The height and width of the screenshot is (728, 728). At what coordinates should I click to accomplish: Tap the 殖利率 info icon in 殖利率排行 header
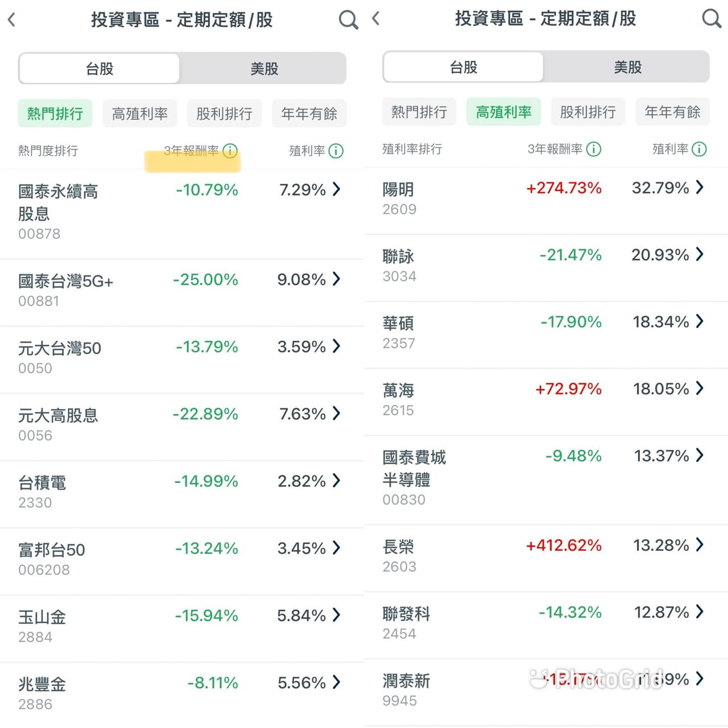pos(699,149)
